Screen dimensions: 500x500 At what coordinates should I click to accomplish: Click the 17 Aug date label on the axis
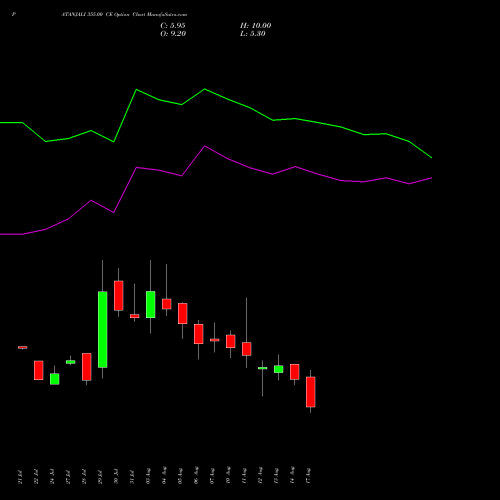point(308,476)
